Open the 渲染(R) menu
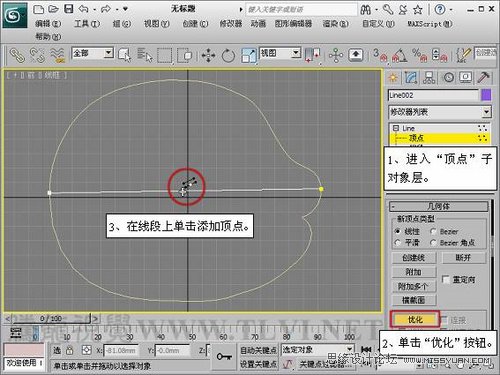Screen dimensions: 500x375 pyautogui.click(x=335, y=24)
